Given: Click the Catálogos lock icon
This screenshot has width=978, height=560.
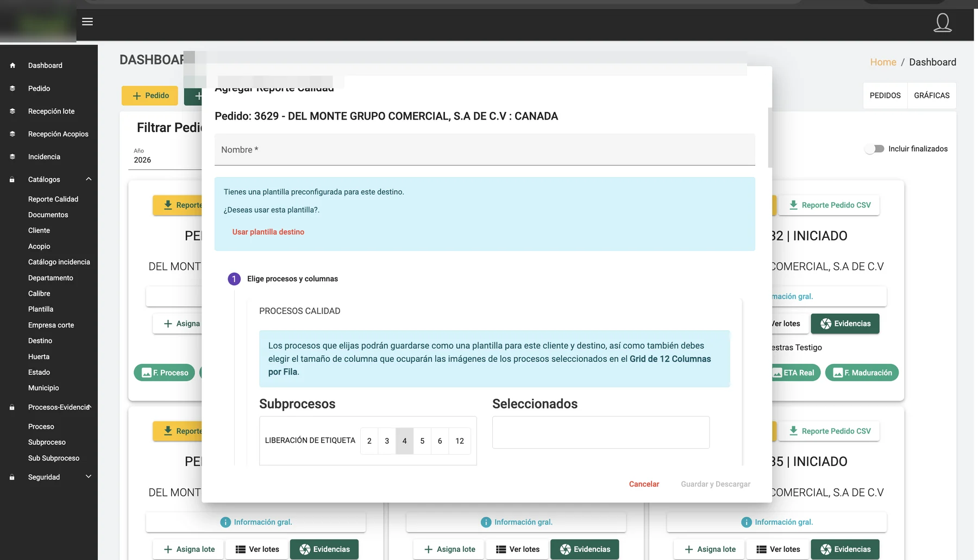Looking at the screenshot, I should click(x=12, y=179).
